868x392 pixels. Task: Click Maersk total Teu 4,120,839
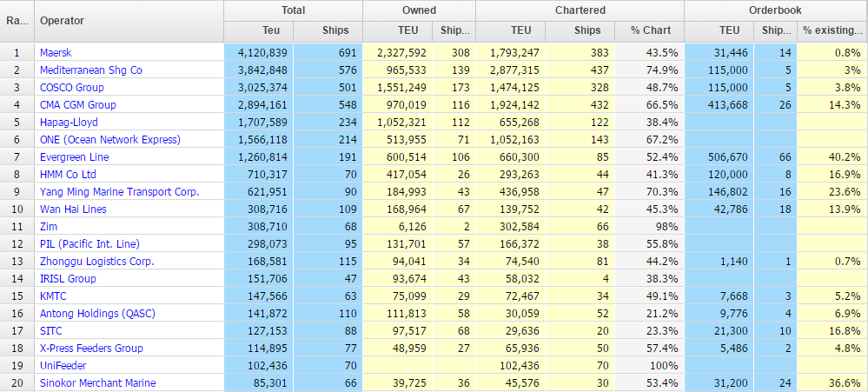pos(262,53)
